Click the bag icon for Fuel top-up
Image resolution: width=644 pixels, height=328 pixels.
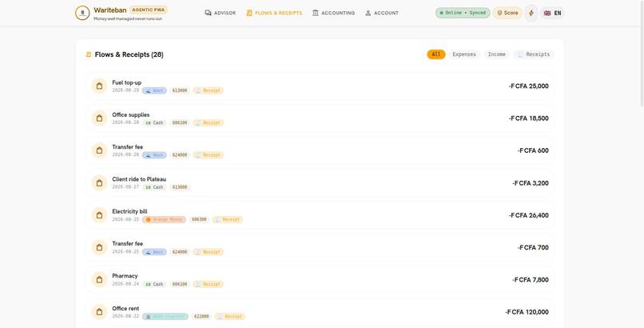coord(99,86)
